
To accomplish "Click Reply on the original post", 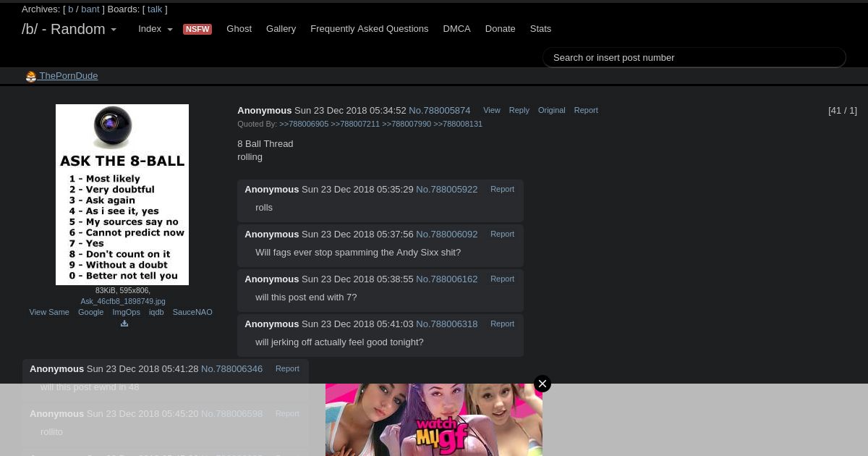I will point(519,110).
